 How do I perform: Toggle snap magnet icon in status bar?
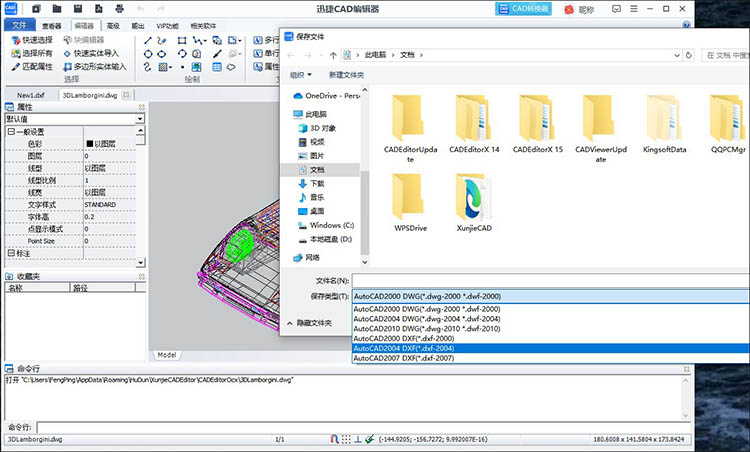click(334, 439)
